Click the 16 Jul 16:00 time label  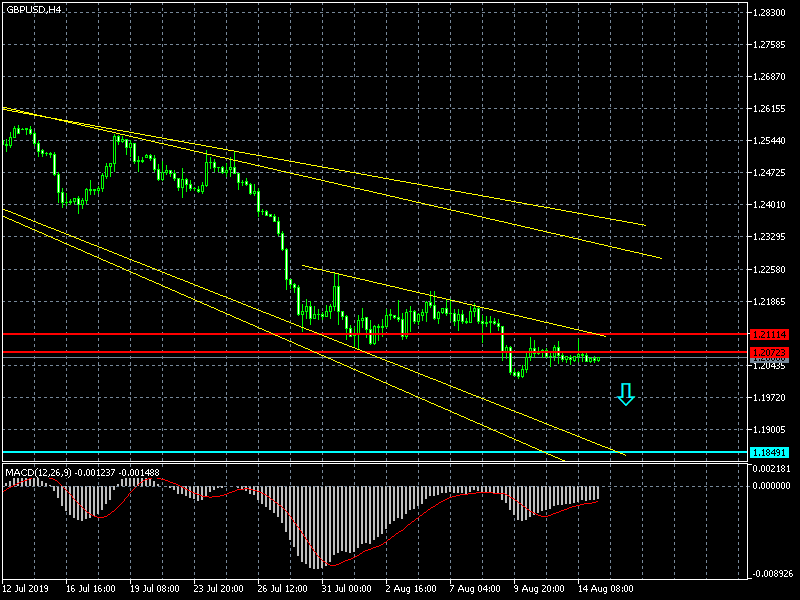(91, 589)
